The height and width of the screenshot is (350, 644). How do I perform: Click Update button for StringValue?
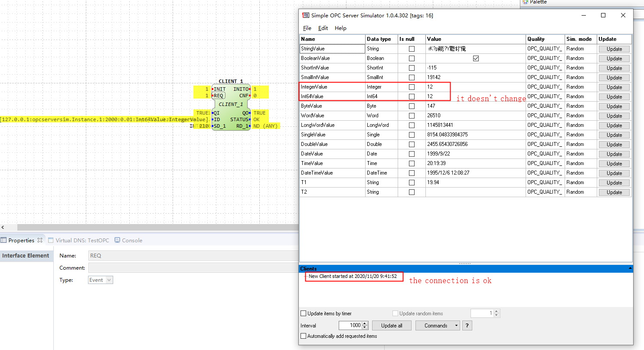pos(614,49)
